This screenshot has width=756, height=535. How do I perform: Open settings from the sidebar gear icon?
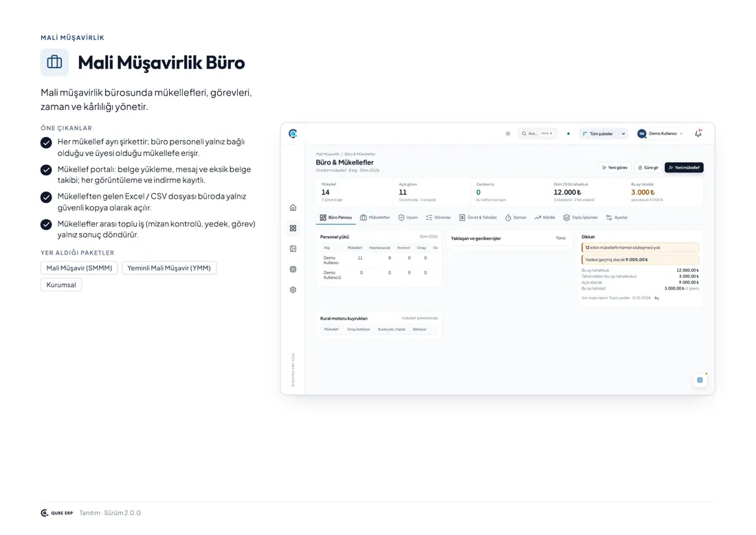293,290
